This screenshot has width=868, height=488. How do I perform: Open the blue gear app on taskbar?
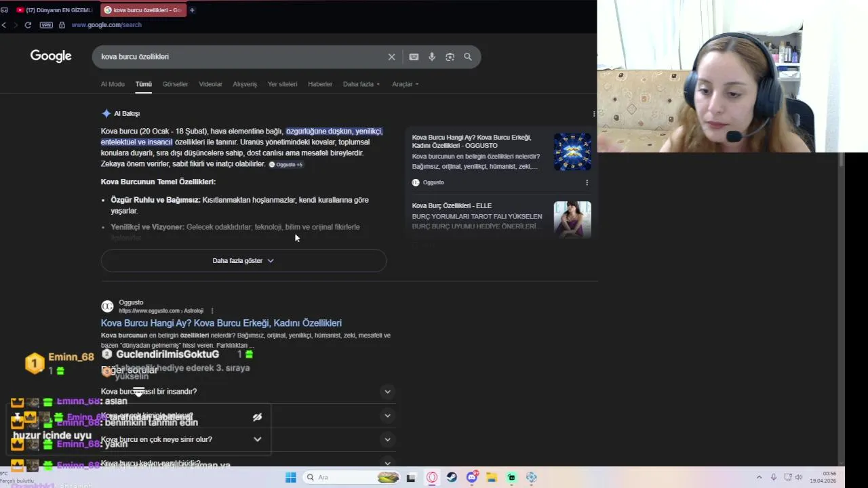[x=531, y=477]
